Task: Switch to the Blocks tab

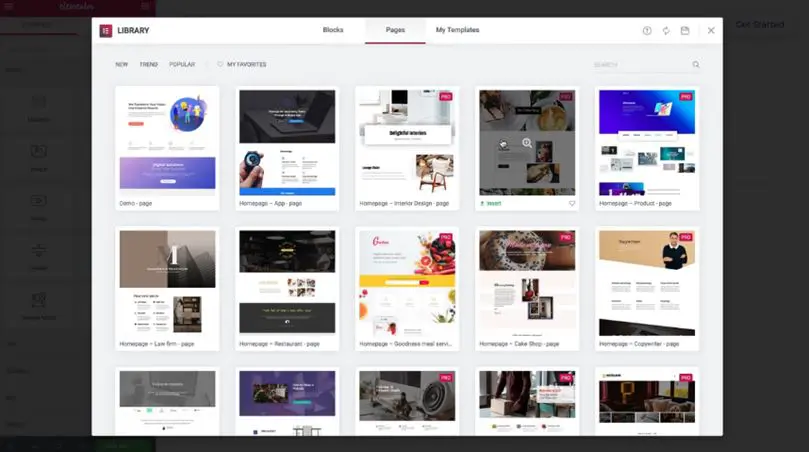Action: pos(333,30)
